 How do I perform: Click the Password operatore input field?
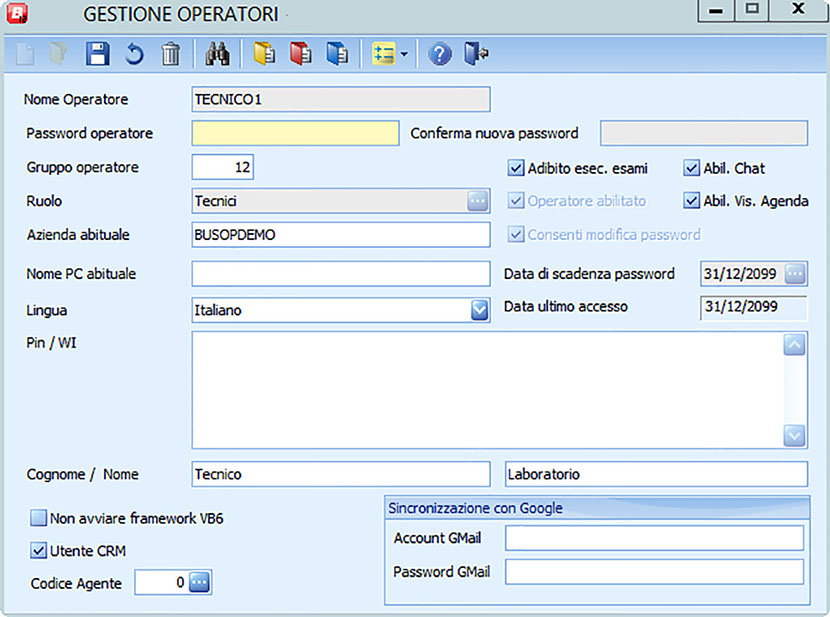pyautogui.click(x=295, y=134)
